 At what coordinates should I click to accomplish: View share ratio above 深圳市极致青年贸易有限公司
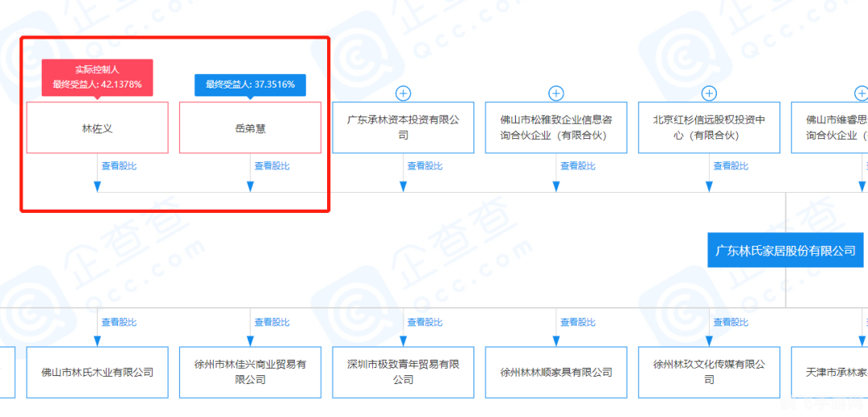[x=424, y=322]
